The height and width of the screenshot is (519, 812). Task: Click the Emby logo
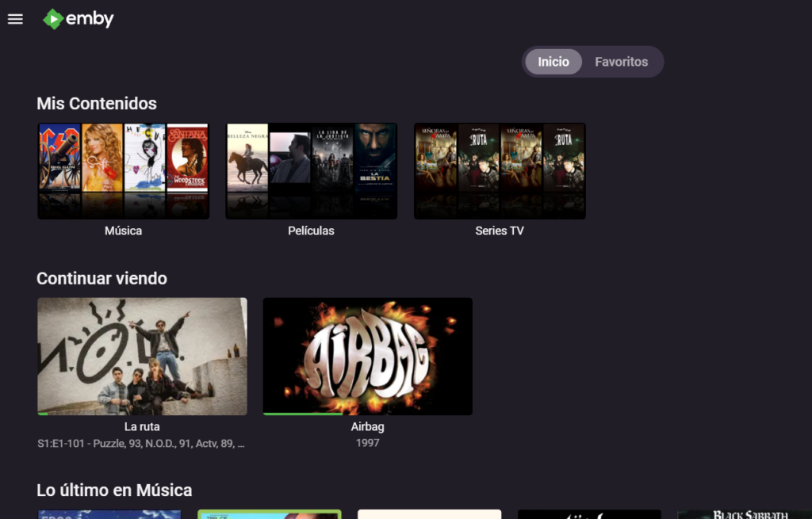(x=79, y=19)
